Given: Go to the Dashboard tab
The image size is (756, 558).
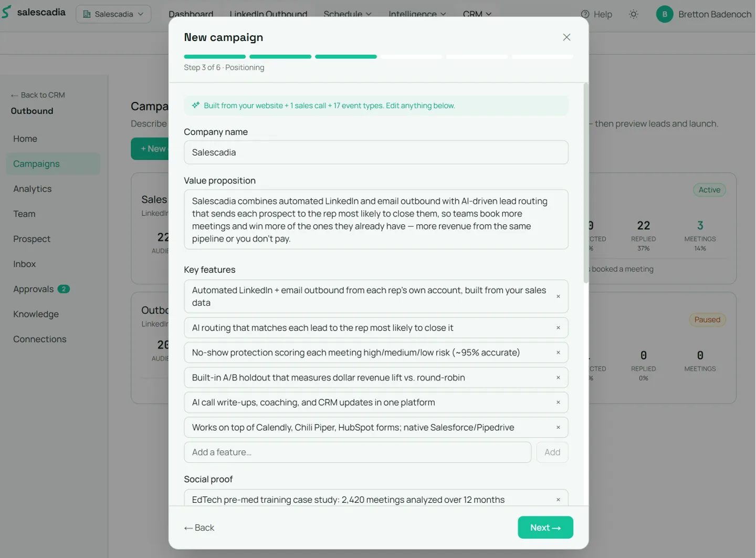Looking at the screenshot, I should pyautogui.click(x=191, y=14).
